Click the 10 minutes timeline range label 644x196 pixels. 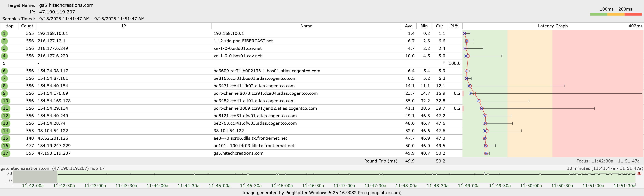click(x=605, y=168)
